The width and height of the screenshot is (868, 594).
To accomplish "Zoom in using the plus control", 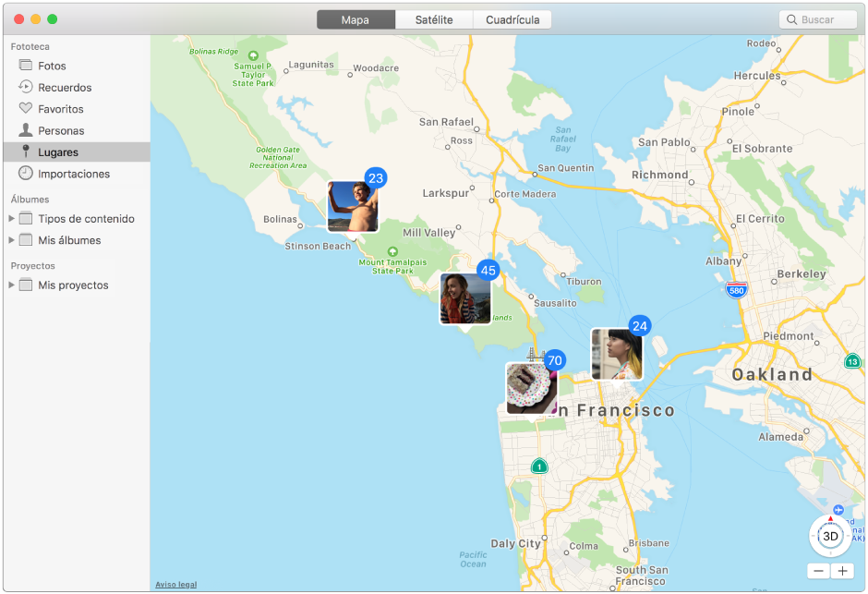I will pos(841,571).
